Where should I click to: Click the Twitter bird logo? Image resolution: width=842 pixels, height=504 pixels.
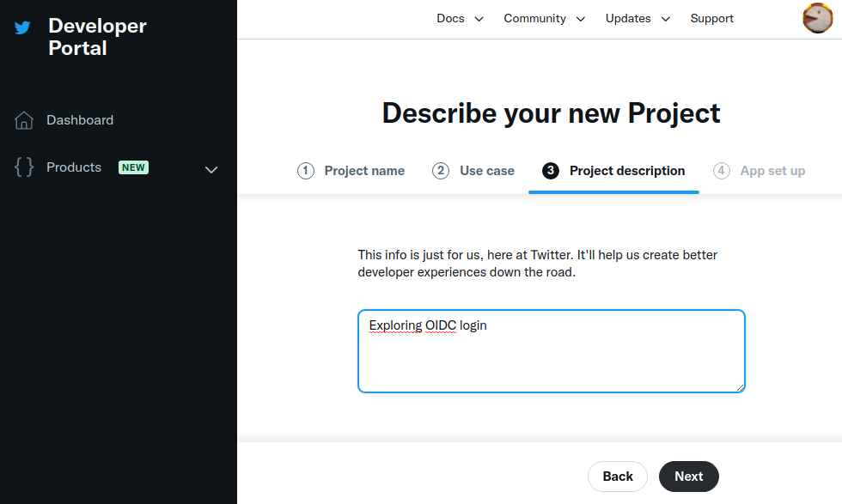(x=22, y=27)
